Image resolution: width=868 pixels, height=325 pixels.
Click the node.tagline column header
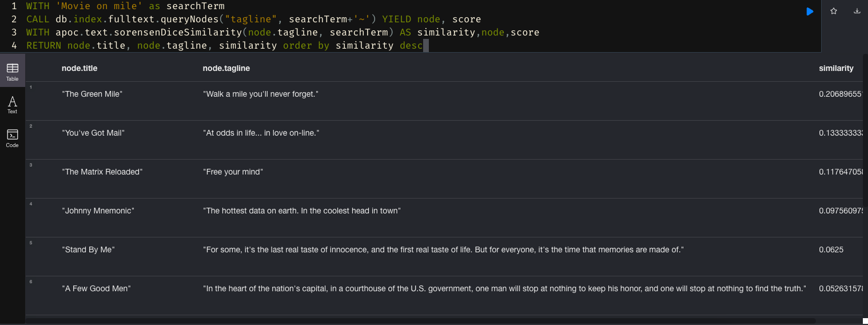click(226, 68)
